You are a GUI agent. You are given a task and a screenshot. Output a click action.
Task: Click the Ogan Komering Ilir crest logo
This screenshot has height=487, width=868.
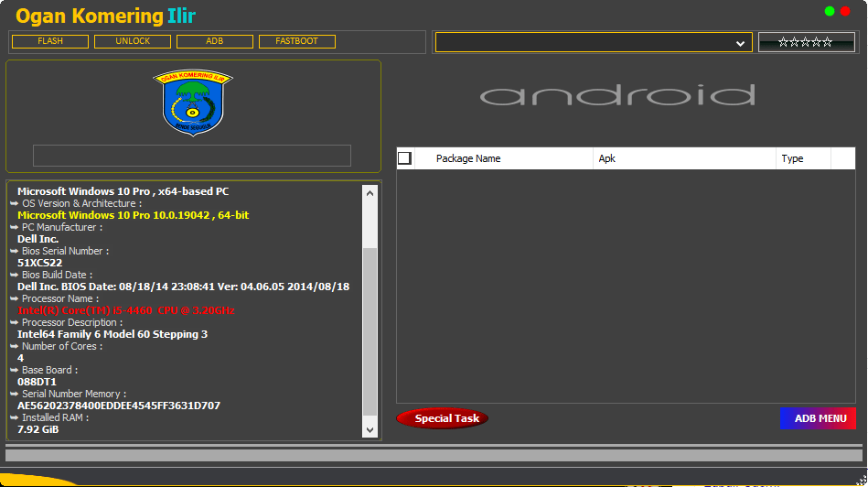[x=193, y=103]
